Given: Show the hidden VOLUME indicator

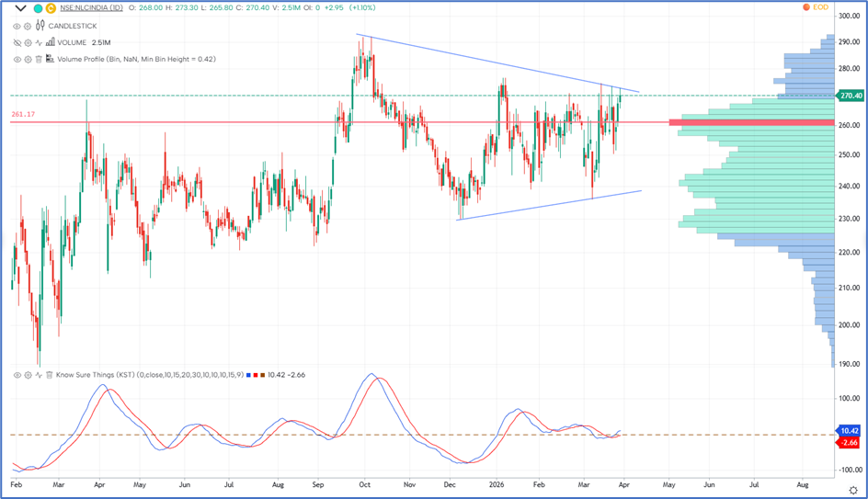Looking at the screenshot, I should click(x=17, y=42).
